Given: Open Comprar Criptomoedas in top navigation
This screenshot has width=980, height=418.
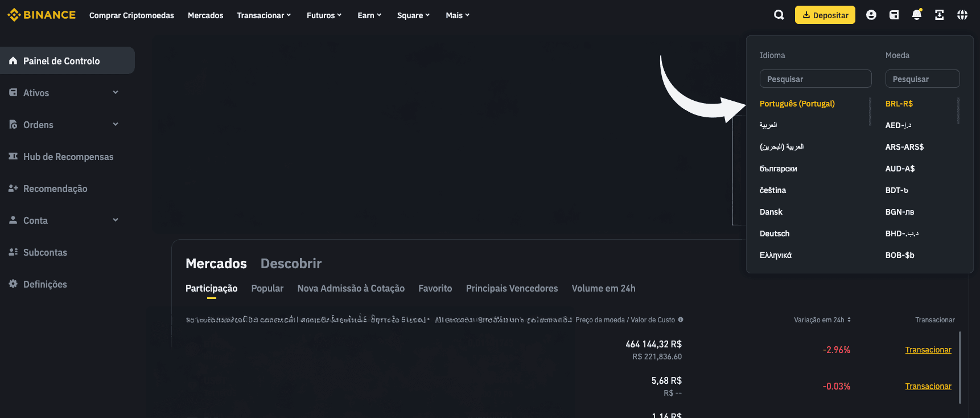Looking at the screenshot, I should (131, 15).
